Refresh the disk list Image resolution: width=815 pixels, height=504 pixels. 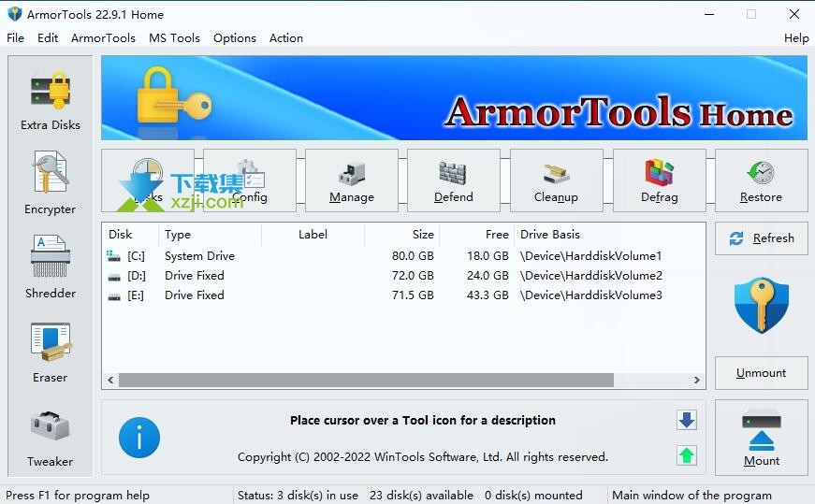click(762, 238)
